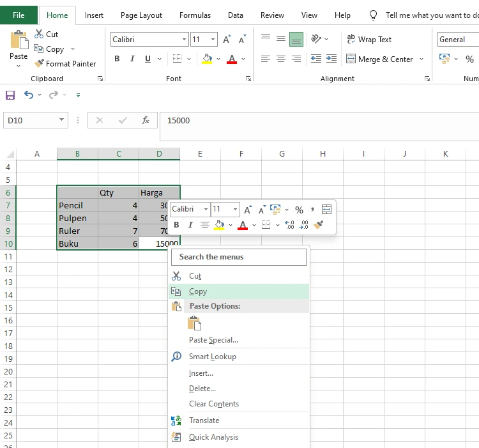Apply borders using ribbon Borders icon
The width and height of the screenshot is (479, 448).
click(x=177, y=59)
